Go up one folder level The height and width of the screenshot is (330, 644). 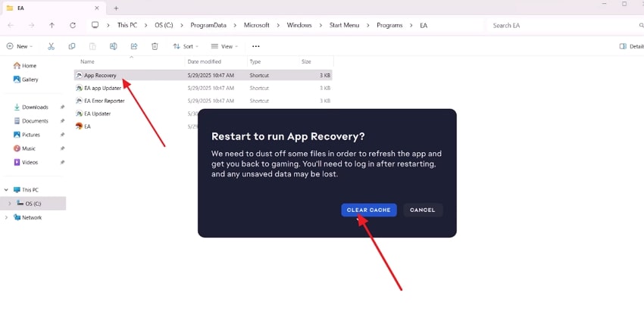point(52,26)
